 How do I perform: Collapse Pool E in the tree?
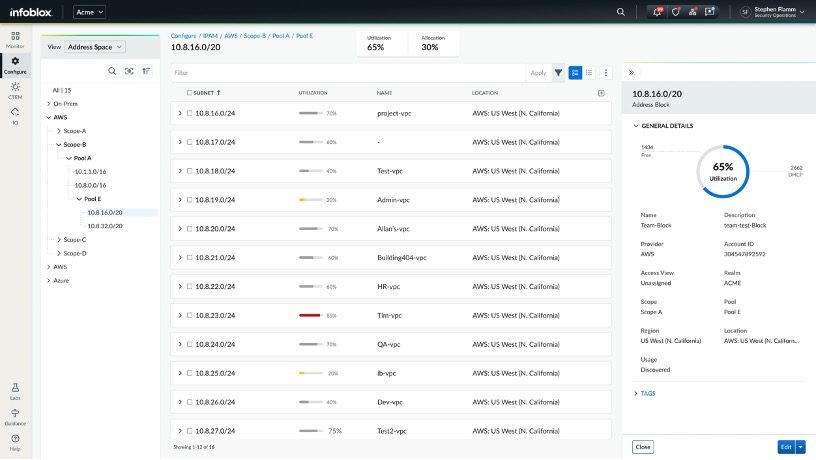coord(79,199)
